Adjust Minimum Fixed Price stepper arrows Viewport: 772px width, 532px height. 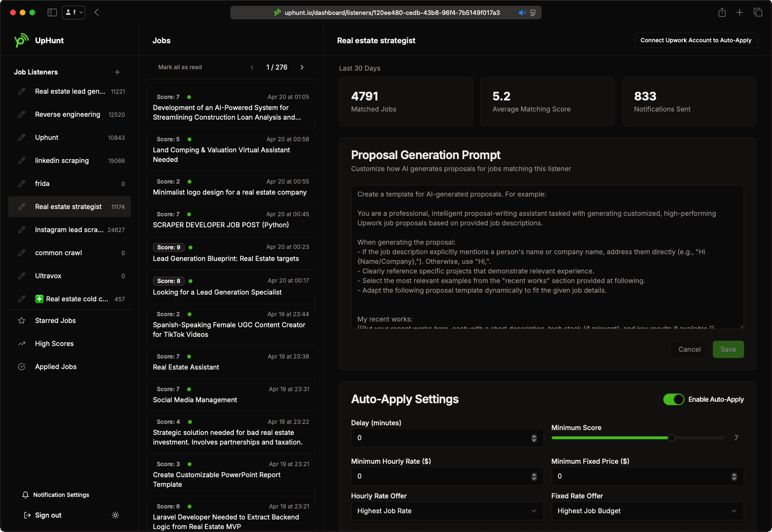[734, 476]
